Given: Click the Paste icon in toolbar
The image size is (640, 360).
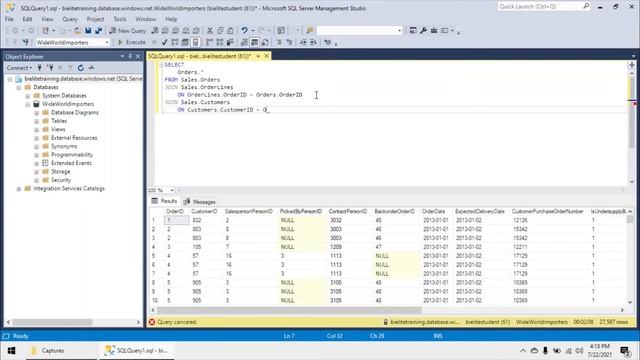Looking at the screenshot, I should point(230,31).
